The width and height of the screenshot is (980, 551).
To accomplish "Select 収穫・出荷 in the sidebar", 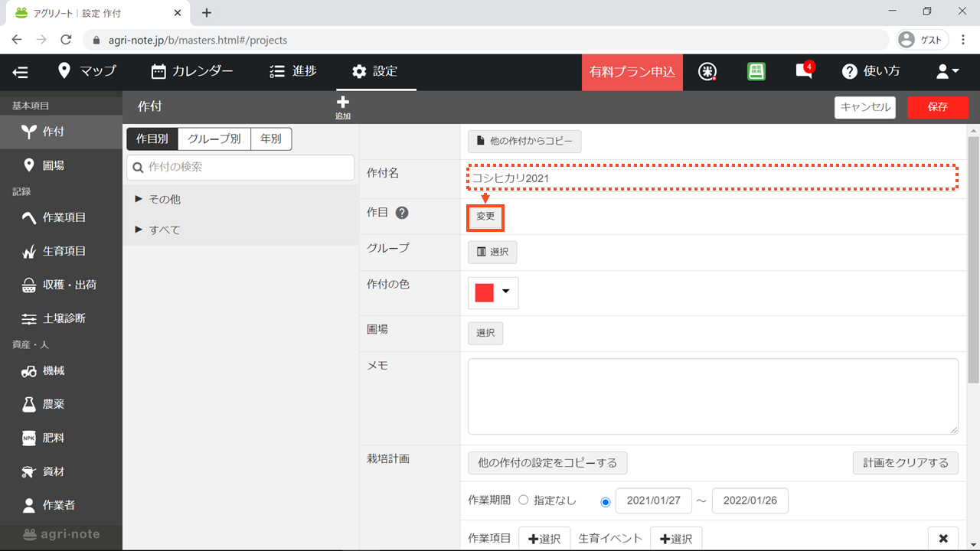I will (61, 285).
